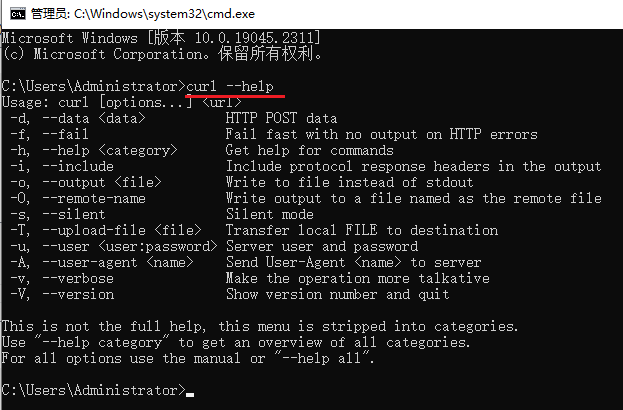The image size is (623, 410).
Task: Click the blinking cursor at the last prompt
Action: pyautogui.click(x=190, y=392)
